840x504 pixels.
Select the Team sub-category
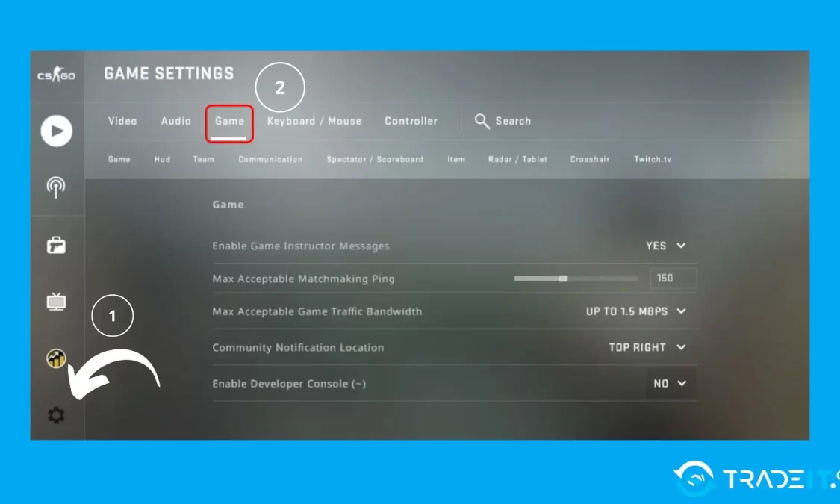pyautogui.click(x=204, y=159)
